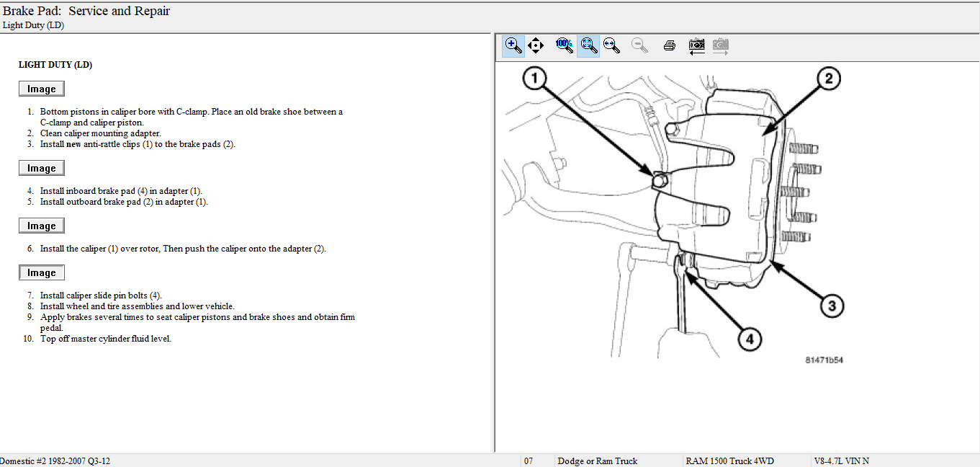The height and width of the screenshot is (467, 980).
Task: Click the Image button above step 7
Action: [x=42, y=272]
